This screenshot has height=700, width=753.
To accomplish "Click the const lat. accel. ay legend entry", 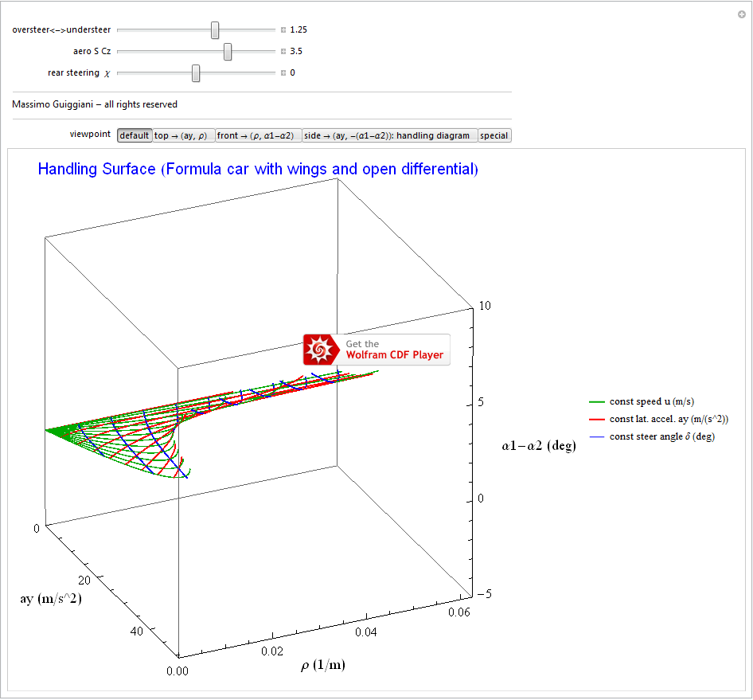I will [669, 419].
